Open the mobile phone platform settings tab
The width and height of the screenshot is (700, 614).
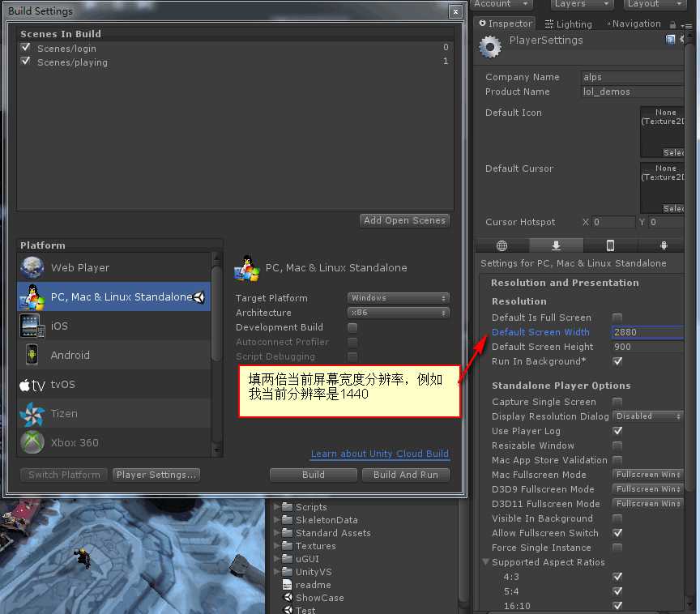(610, 245)
